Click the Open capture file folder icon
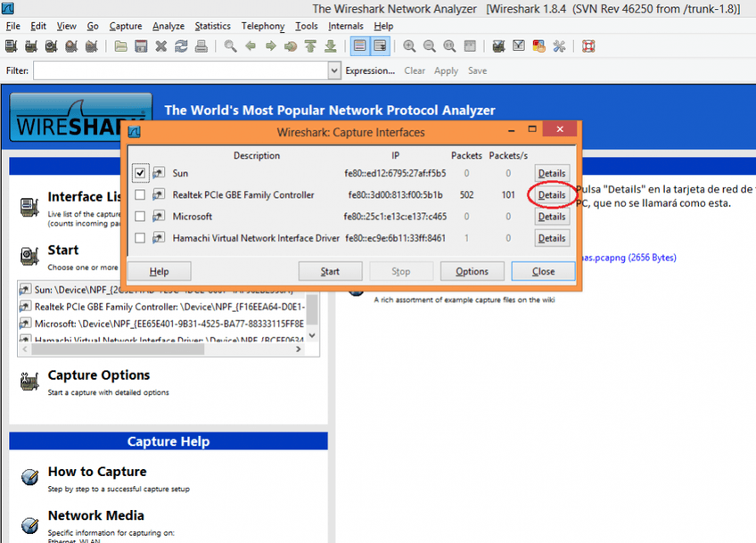This screenshot has height=543, width=756. (x=120, y=45)
